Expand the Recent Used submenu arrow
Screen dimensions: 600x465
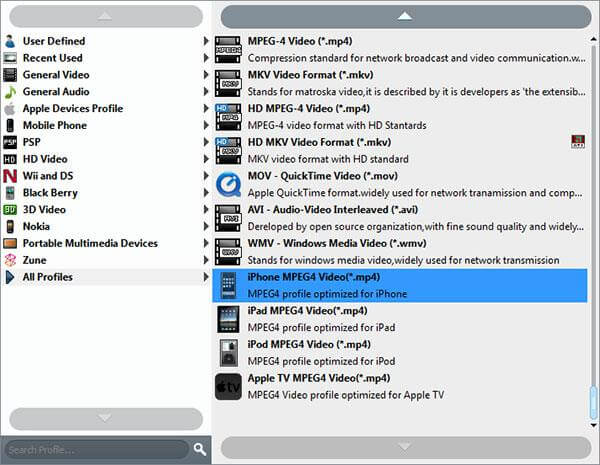coord(206,57)
